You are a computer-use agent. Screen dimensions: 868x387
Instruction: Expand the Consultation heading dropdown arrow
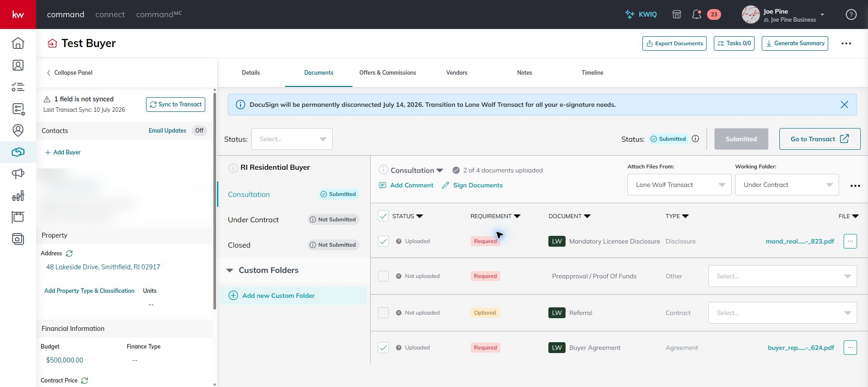point(439,171)
